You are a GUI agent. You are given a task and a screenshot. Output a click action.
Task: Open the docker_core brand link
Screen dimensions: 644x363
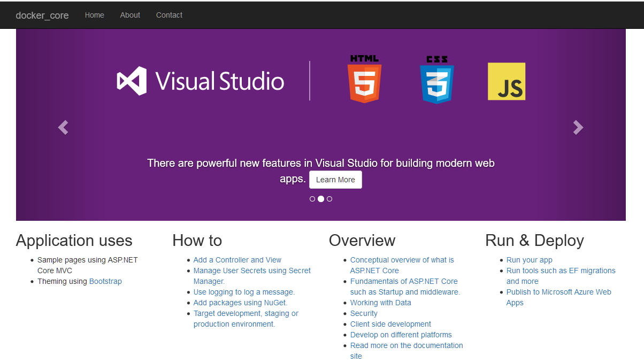pyautogui.click(x=42, y=16)
